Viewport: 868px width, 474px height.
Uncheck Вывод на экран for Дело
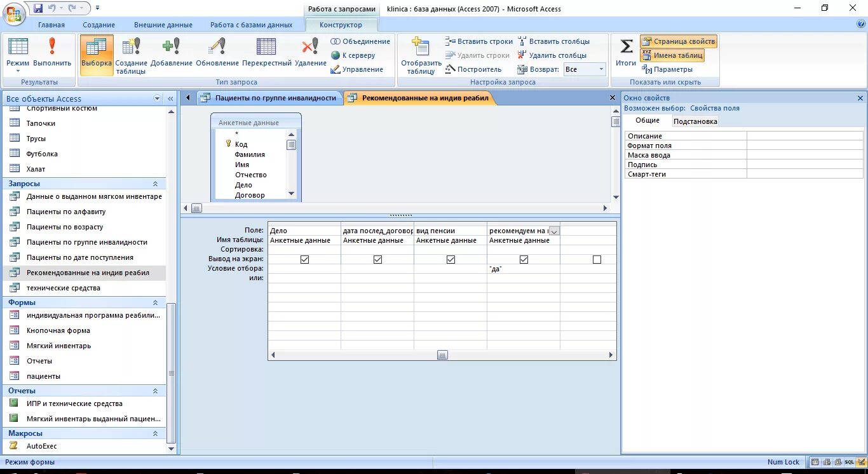point(304,259)
